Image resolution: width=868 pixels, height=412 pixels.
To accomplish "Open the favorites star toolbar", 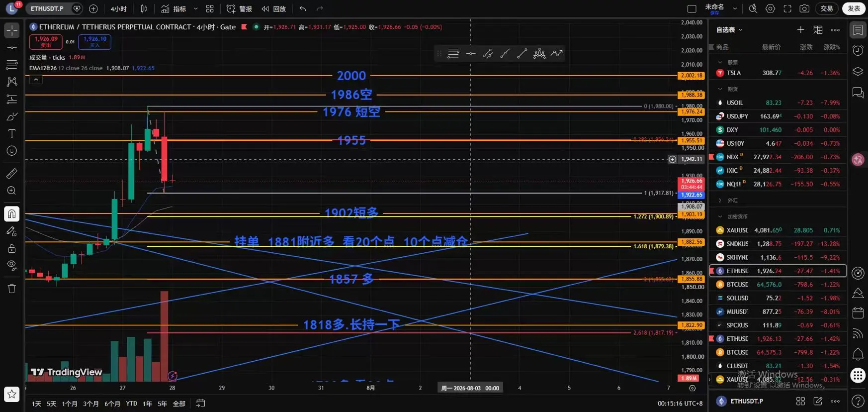I will [12, 394].
